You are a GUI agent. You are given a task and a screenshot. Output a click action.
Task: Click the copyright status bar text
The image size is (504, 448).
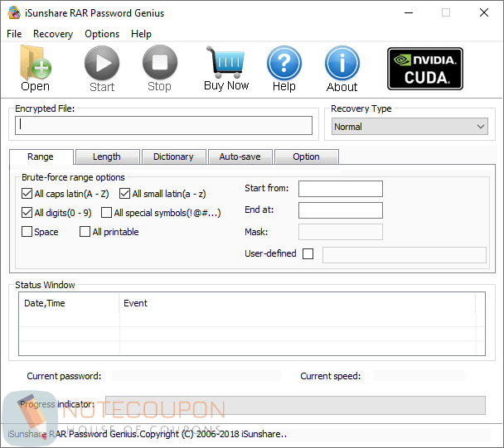point(147,434)
